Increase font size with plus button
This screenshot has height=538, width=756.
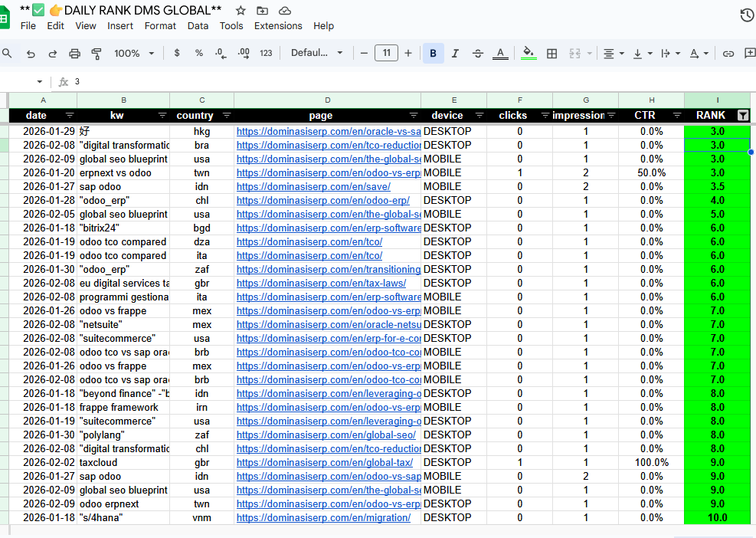click(x=408, y=53)
